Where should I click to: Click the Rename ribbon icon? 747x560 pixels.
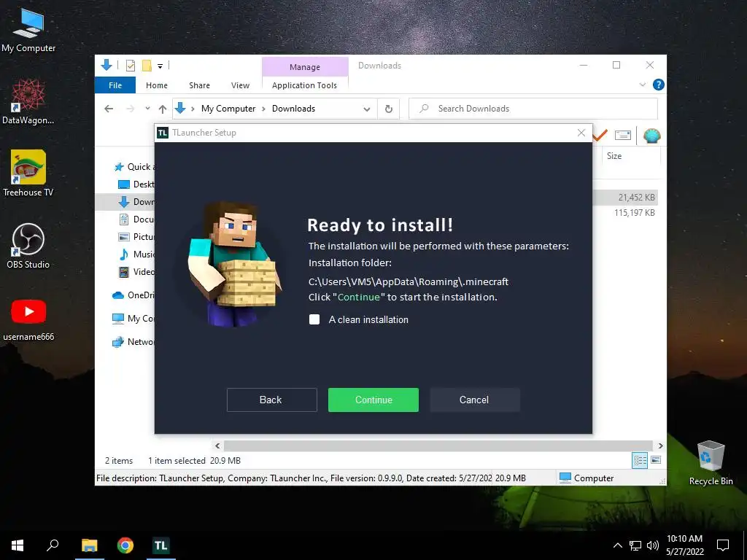click(x=623, y=136)
